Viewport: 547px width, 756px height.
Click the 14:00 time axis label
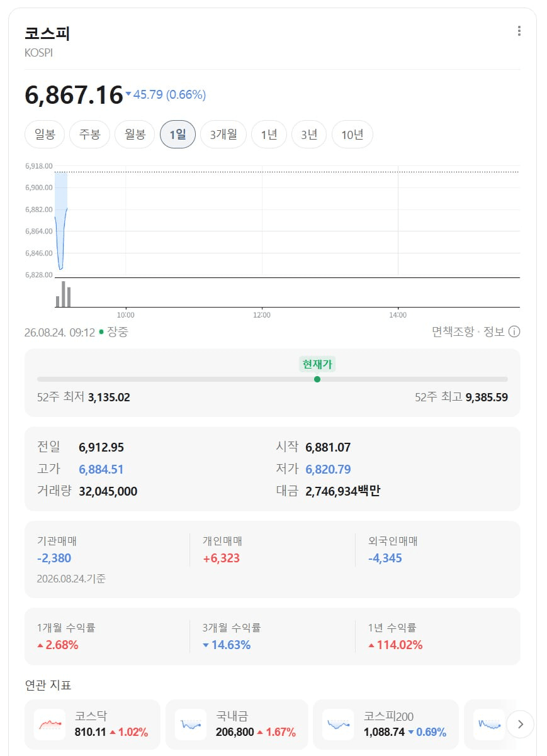pyautogui.click(x=398, y=314)
